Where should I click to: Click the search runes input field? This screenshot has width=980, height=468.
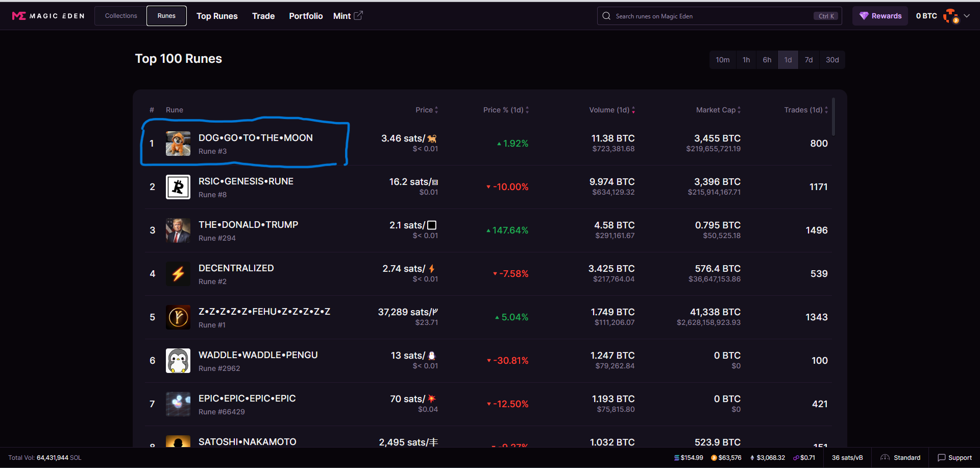point(720,16)
